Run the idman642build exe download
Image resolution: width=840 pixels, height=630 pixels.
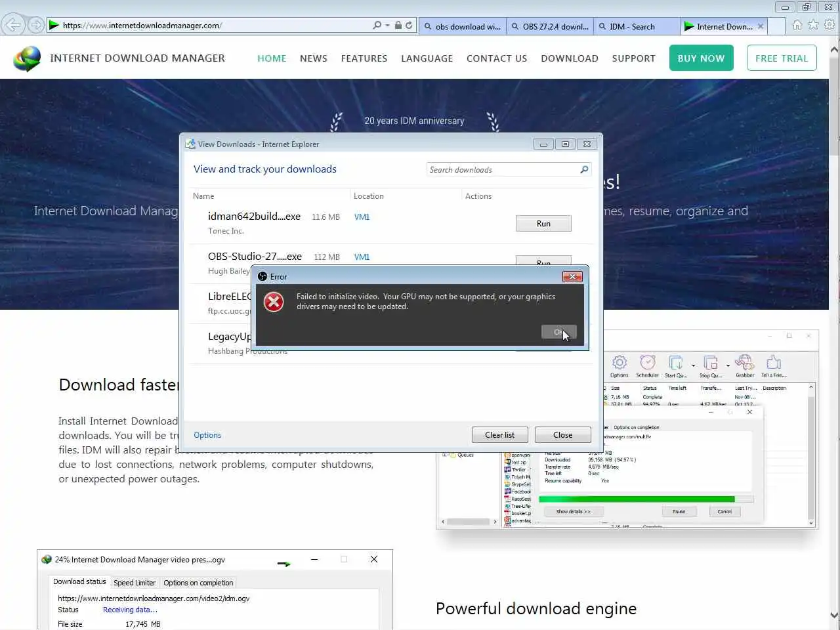click(x=543, y=224)
